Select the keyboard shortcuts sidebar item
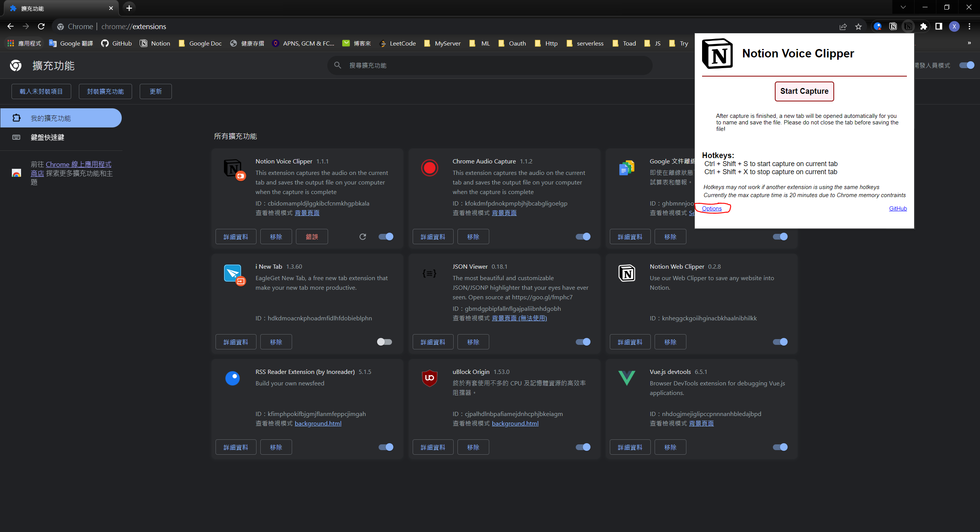This screenshot has height=532, width=980. 47,137
